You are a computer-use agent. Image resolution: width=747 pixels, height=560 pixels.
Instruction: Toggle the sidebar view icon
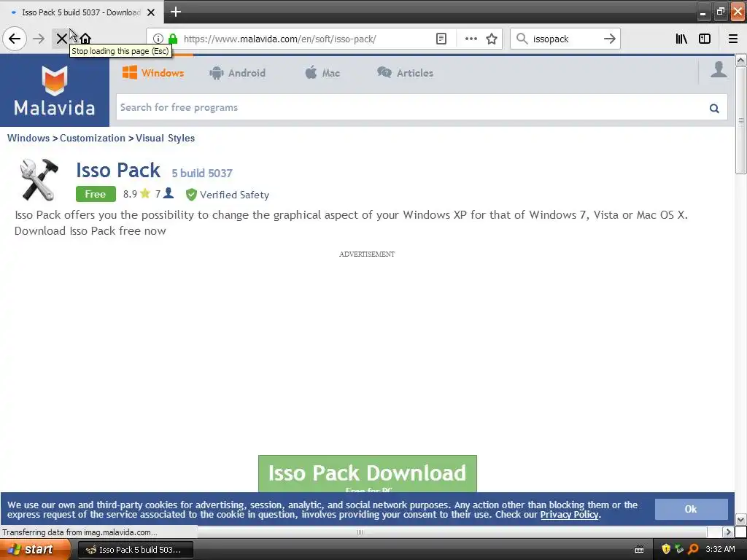705,39
